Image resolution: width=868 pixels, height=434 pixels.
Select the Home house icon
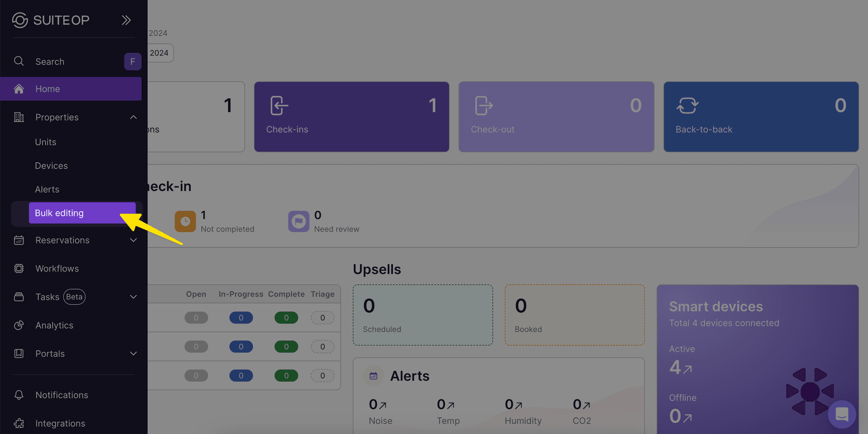(19, 89)
